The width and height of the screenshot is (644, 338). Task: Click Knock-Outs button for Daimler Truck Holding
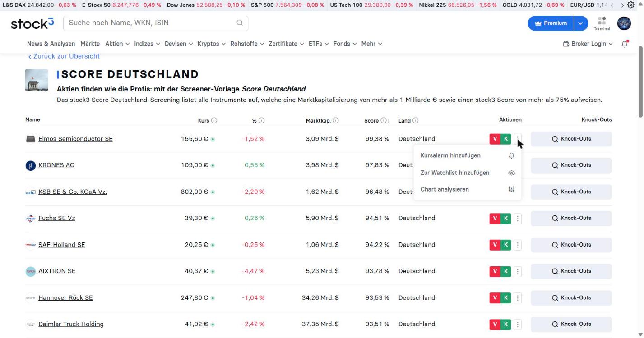click(x=571, y=324)
